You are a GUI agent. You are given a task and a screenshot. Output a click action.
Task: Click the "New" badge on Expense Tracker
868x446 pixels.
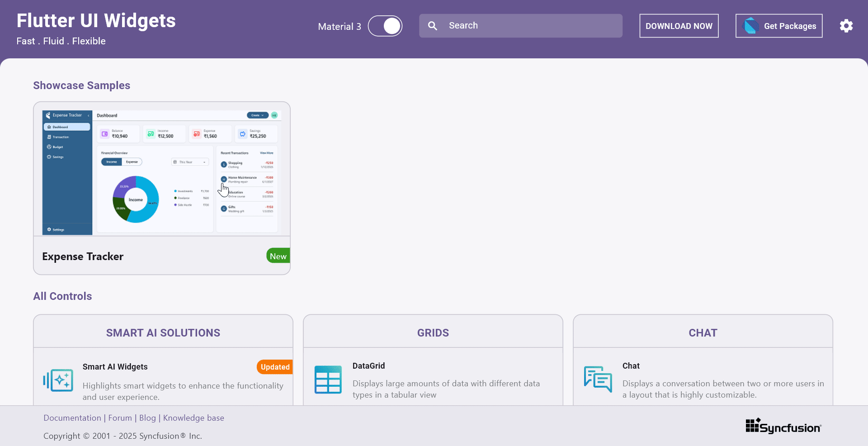[278, 256]
